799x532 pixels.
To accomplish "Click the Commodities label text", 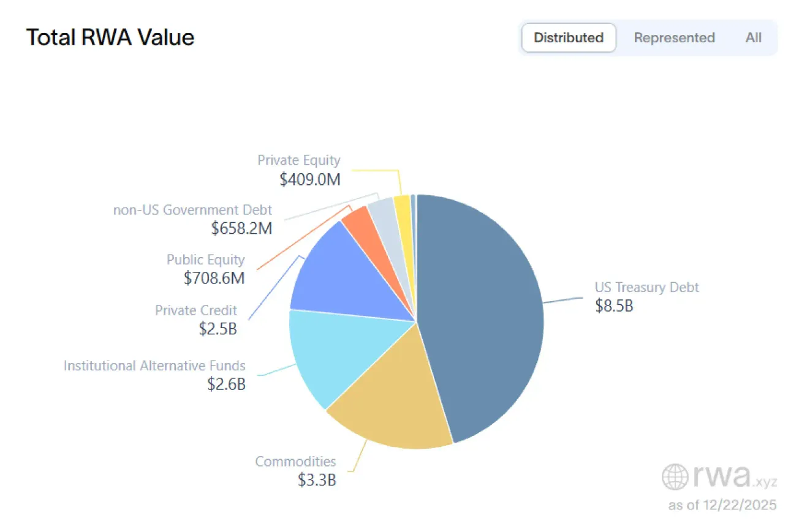I will pyautogui.click(x=295, y=462).
